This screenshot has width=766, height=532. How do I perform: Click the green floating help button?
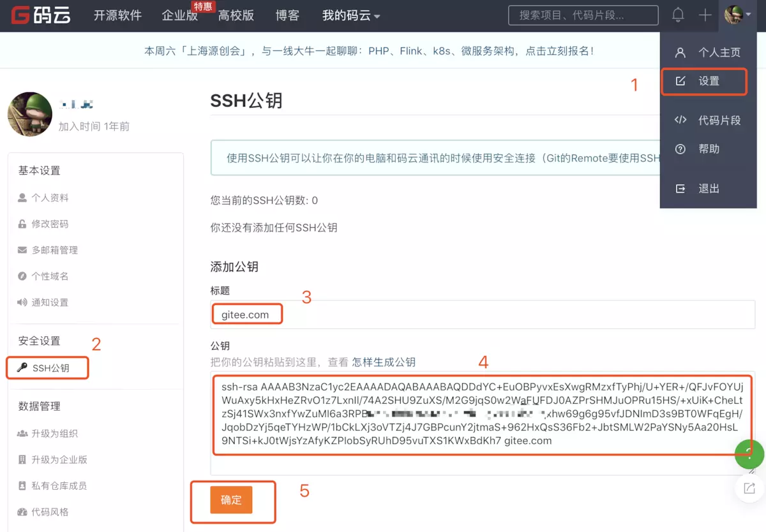(749, 454)
